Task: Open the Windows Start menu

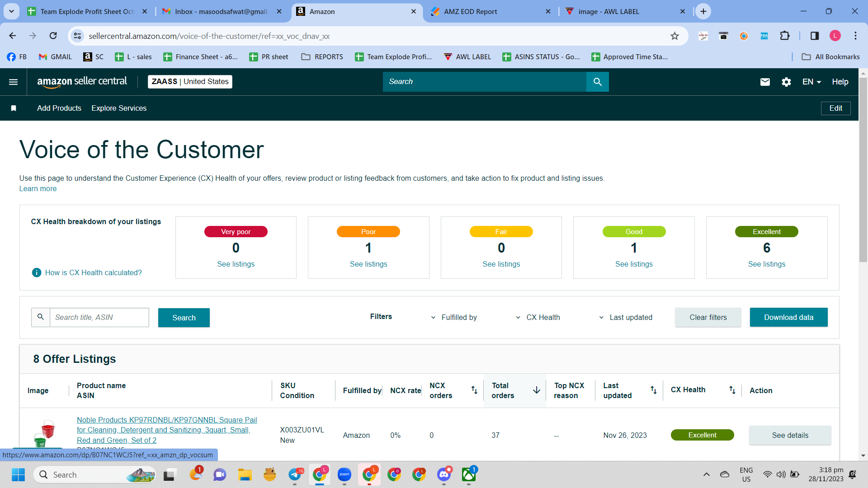Action: [18, 474]
